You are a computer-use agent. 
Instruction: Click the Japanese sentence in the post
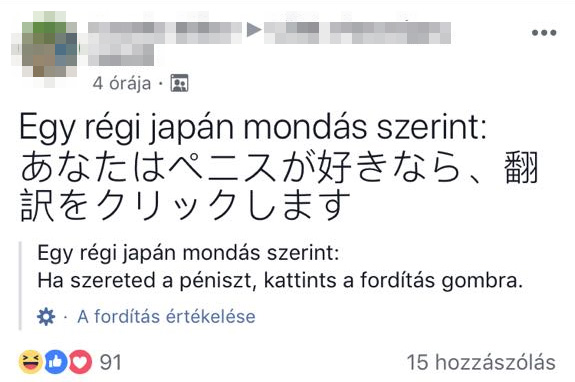[x=280, y=186]
